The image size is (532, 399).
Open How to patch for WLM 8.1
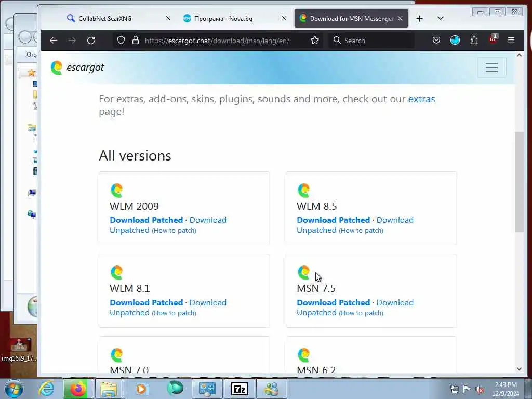(x=174, y=313)
